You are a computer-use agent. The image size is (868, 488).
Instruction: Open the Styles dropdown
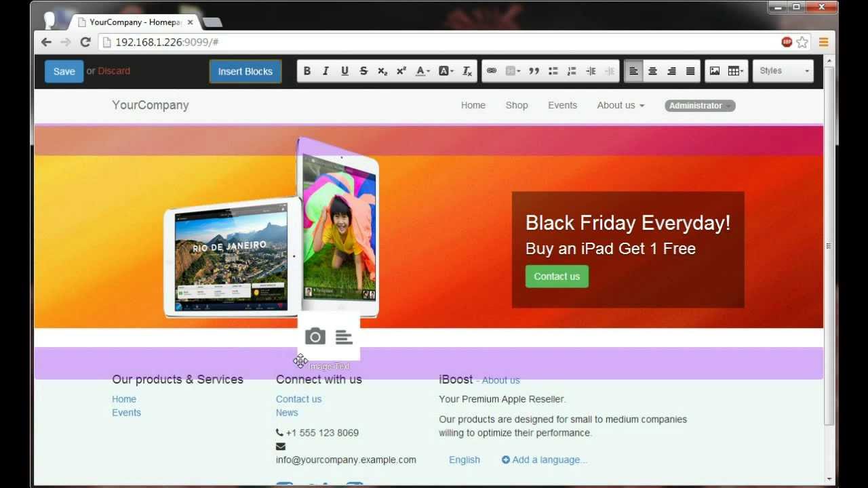[783, 71]
